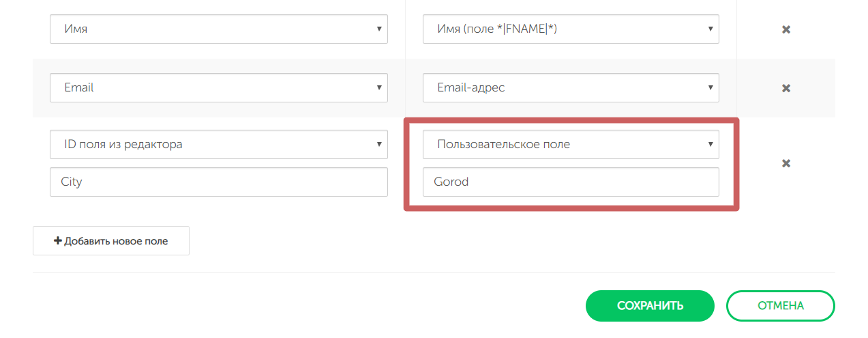Delete the Email mapping row
This screenshot has width=868, height=338.
tap(785, 88)
